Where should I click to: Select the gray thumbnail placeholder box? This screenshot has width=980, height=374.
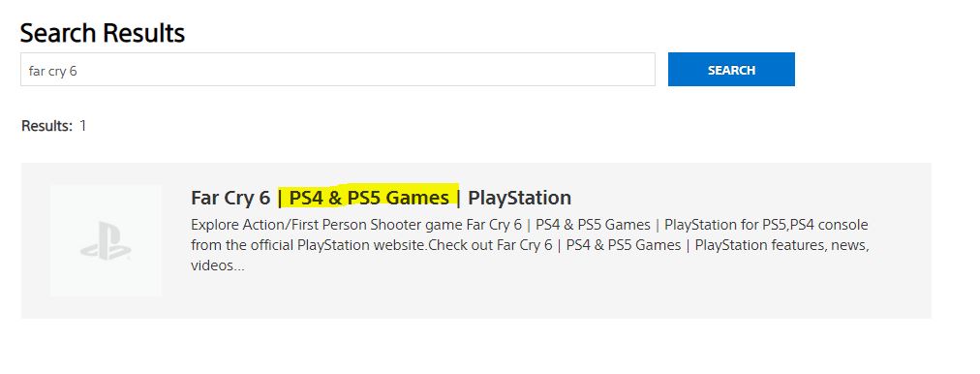106,240
